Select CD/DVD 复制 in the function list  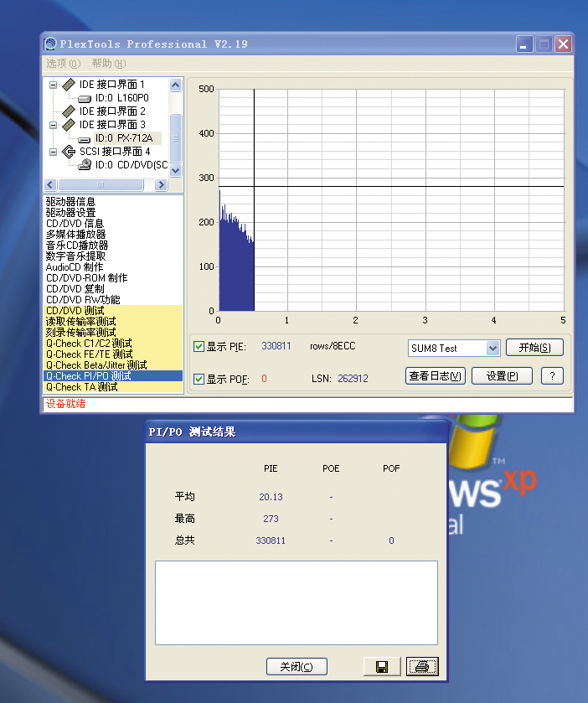113,289
